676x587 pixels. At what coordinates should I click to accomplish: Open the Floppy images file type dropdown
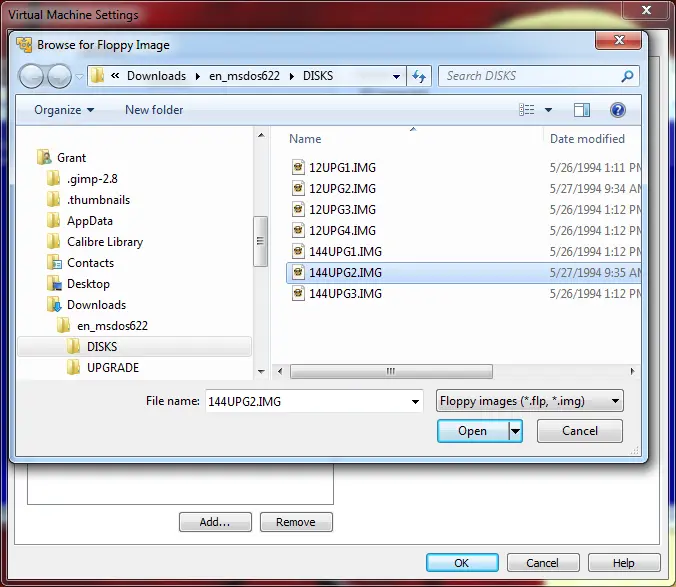coord(529,401)
